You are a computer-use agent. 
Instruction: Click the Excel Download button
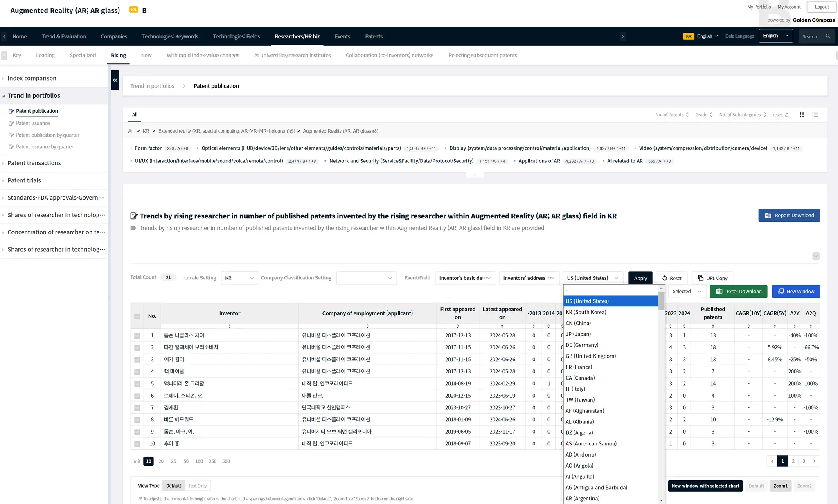[x=739, y=292]
